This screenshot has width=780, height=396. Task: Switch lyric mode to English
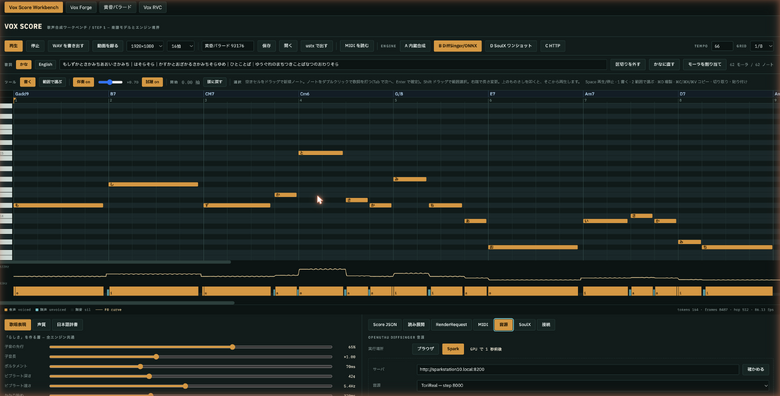coord(45,64)
